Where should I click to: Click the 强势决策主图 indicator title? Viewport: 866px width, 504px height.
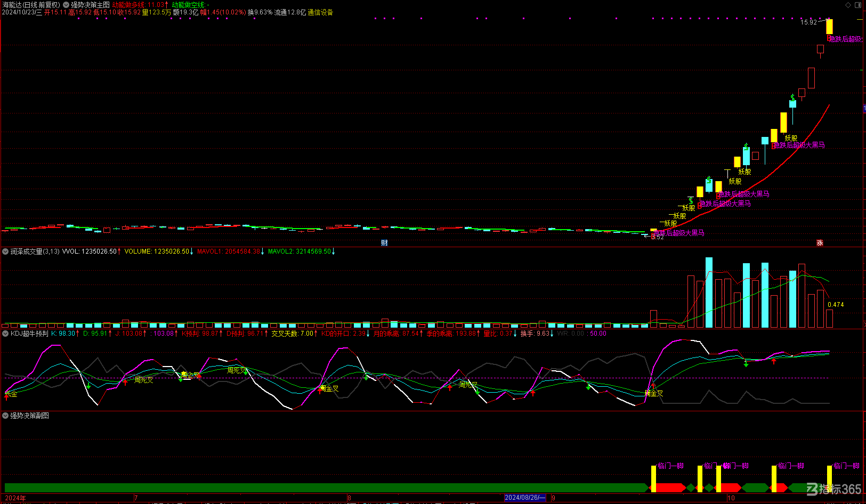90,5
